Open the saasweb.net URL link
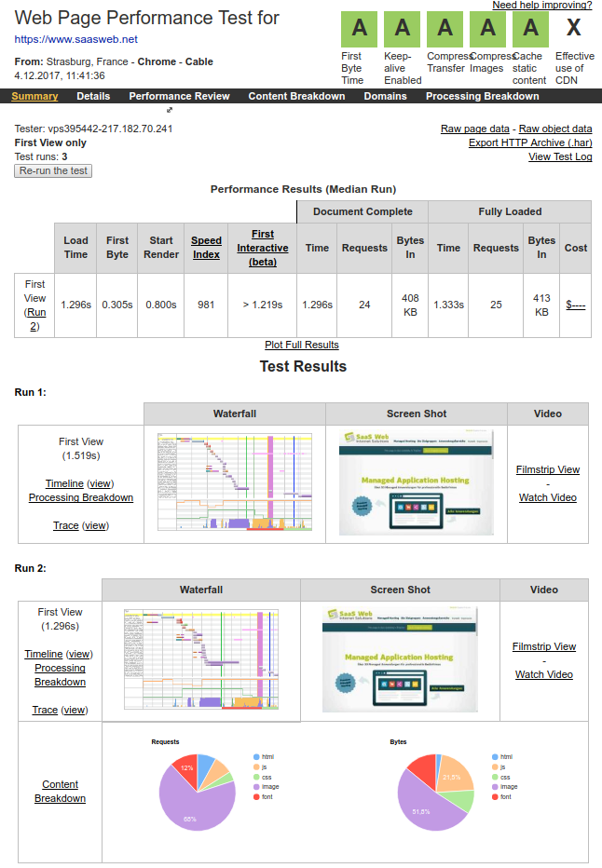 click(75, 39)
